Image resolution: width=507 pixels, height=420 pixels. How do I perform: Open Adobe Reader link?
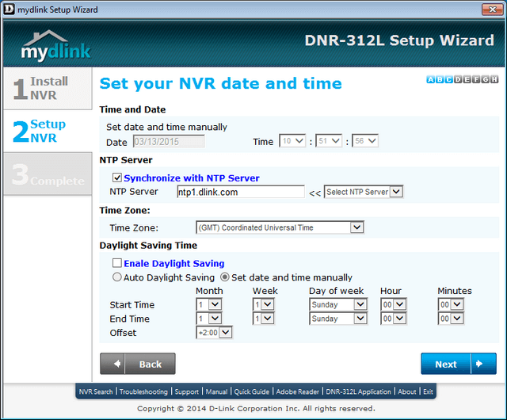click(x=298, y=391)
